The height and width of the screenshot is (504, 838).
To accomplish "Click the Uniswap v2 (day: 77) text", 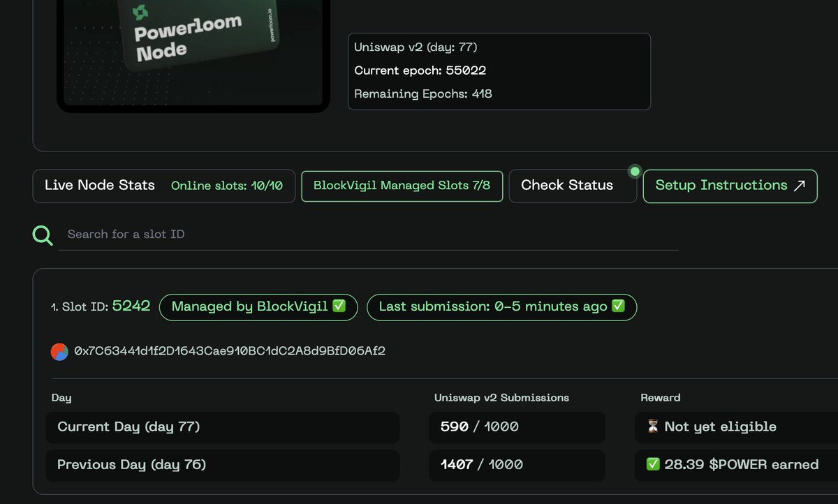I will pyautogui.click(x=416, y=47).
